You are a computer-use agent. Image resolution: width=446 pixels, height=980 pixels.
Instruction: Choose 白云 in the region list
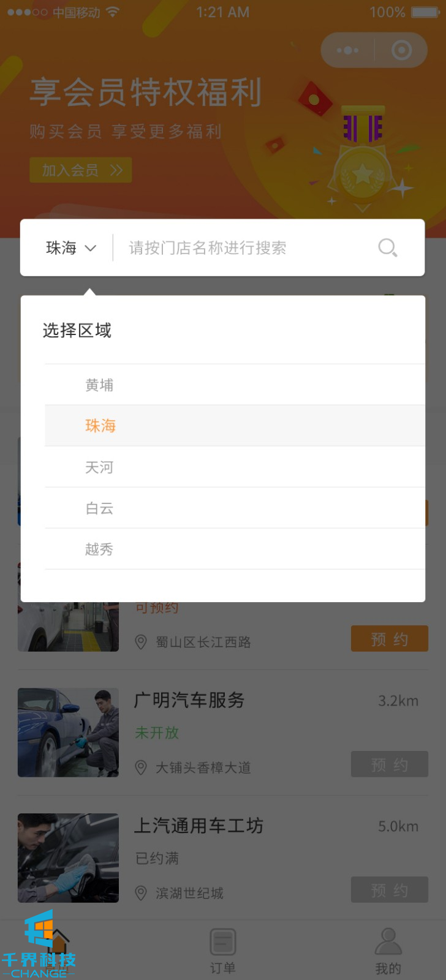(99, 508)
